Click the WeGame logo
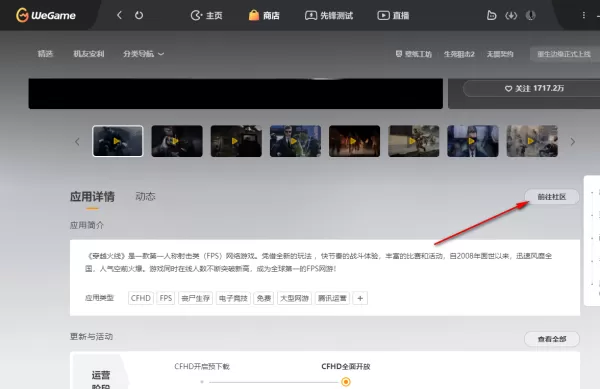600x389 pixels. click(x=46, y=15)
